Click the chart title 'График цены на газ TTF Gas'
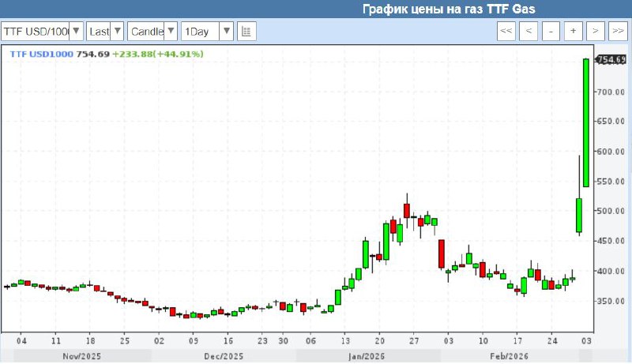The height and width of the screenshot is (364, 632). [x=448, y=9]
